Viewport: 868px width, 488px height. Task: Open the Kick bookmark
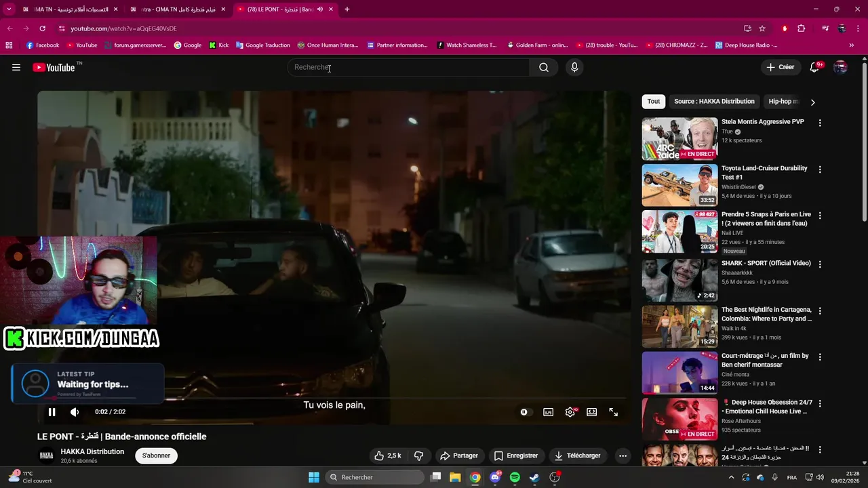[x=219, y=45]
